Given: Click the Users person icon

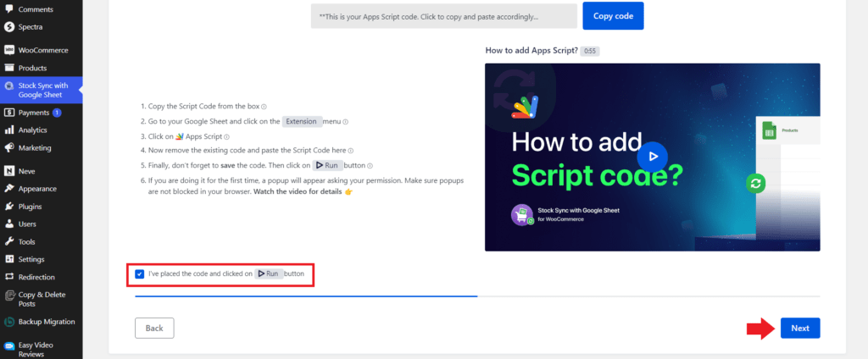Looking at the screenshot, I should click(x=8, y=224).
